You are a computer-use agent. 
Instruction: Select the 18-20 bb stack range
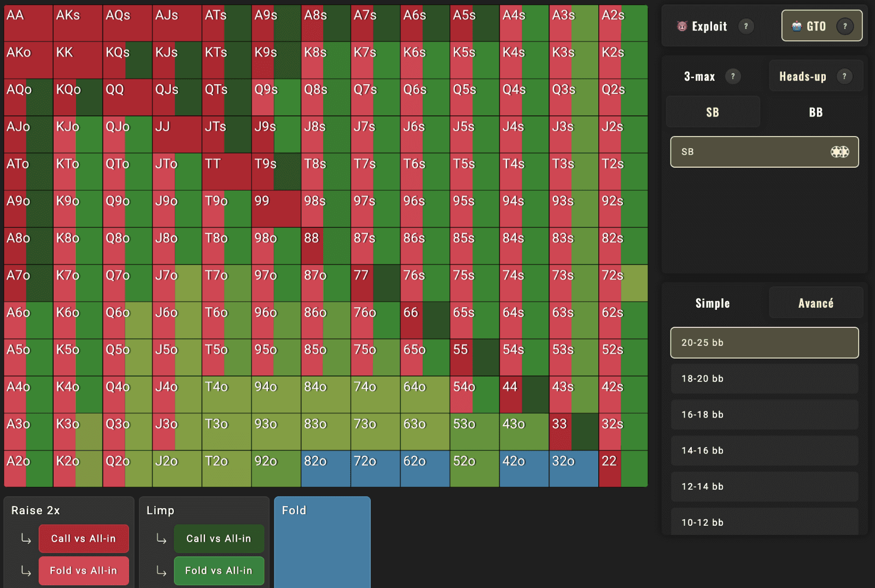[x=764, y=379]
